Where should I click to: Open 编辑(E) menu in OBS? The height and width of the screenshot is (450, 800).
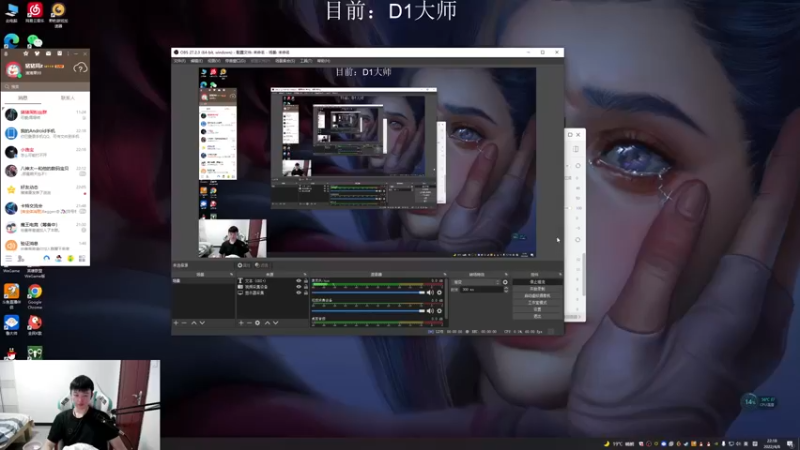(196, 61)
